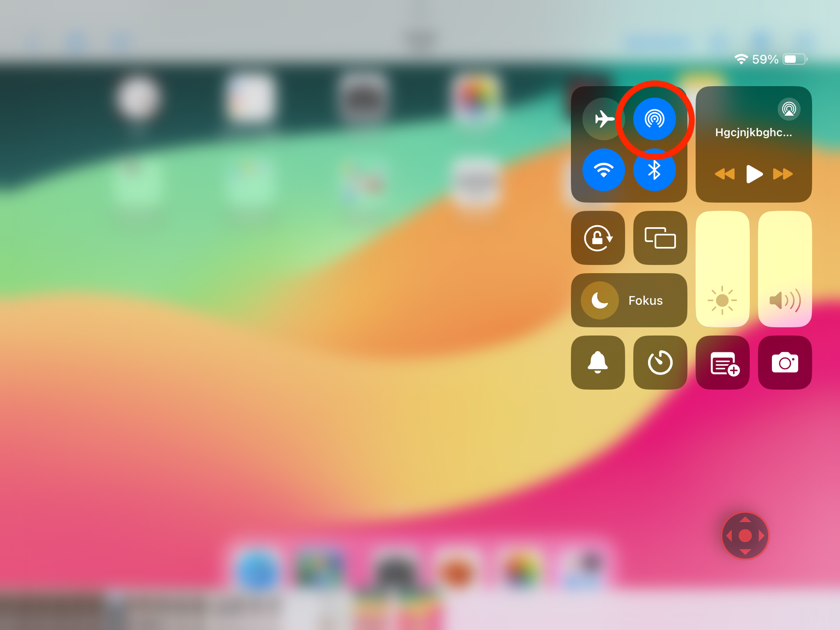Skip to previous track
The width and height of the screenshot is (840, 630).
click(724, 174)
